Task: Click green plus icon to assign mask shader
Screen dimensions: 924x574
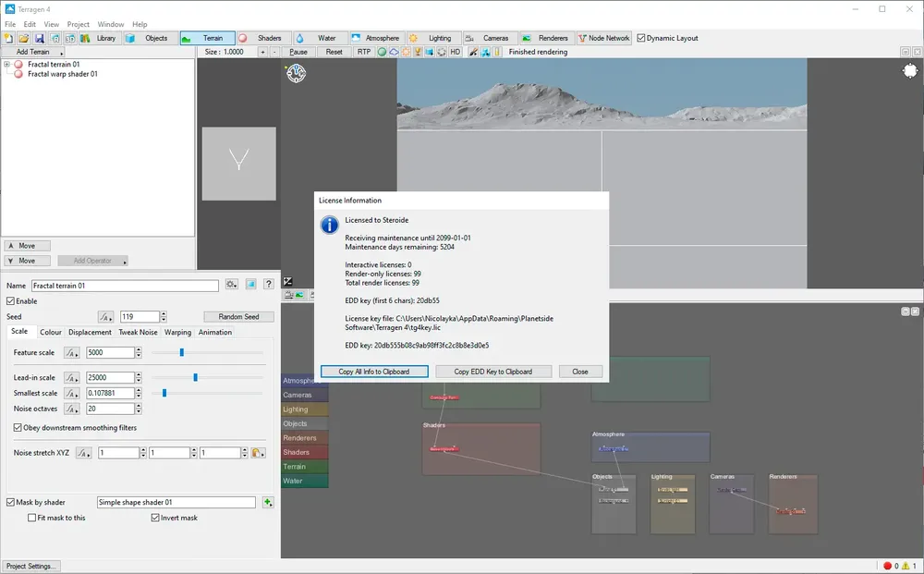Action: pos(268,502)
